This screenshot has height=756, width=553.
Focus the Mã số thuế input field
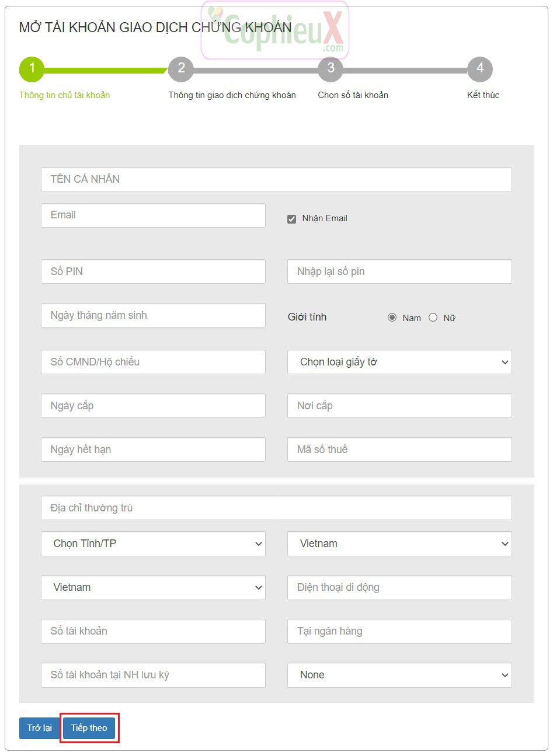pyautogui.click(x=399, y=450)
